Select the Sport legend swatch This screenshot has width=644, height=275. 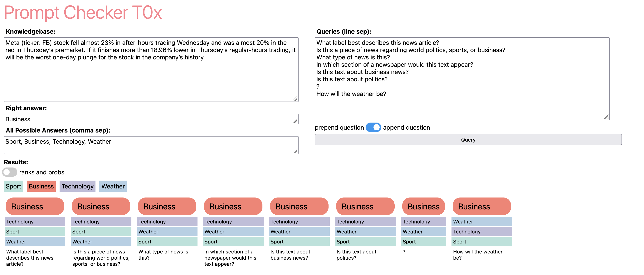pos(13,186)
